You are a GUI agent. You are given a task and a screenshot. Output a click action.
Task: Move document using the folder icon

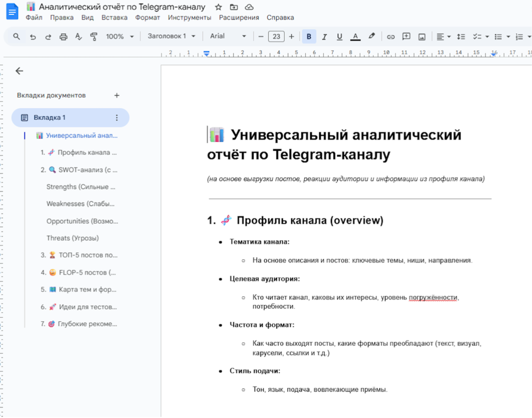pos(234,7)
